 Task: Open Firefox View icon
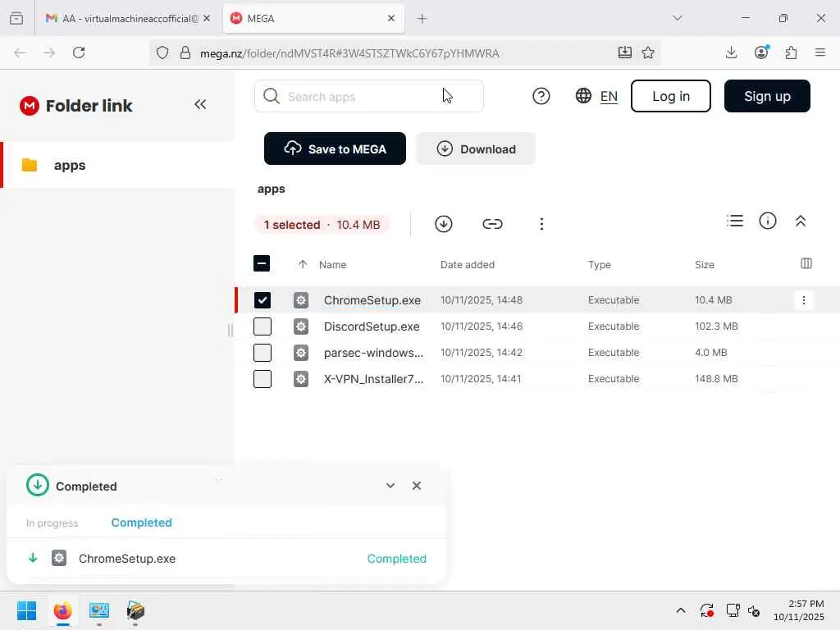16,18
